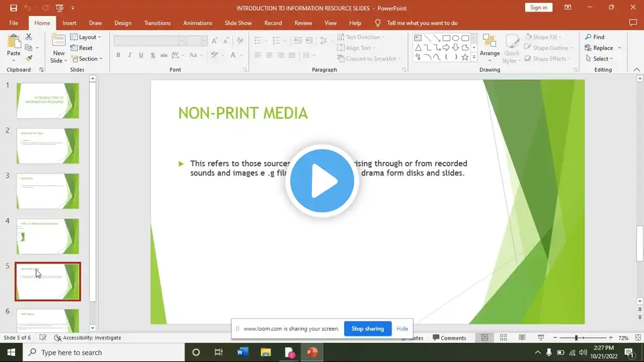Open Slide Sorter view in status bar
Screen dimensions: 644x362
click(504, 338)
